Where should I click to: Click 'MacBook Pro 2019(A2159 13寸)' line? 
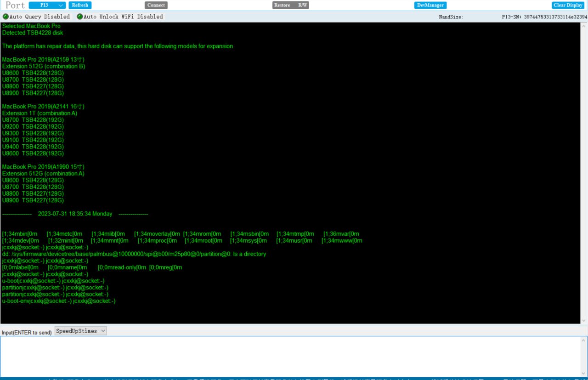pos(43,60)
